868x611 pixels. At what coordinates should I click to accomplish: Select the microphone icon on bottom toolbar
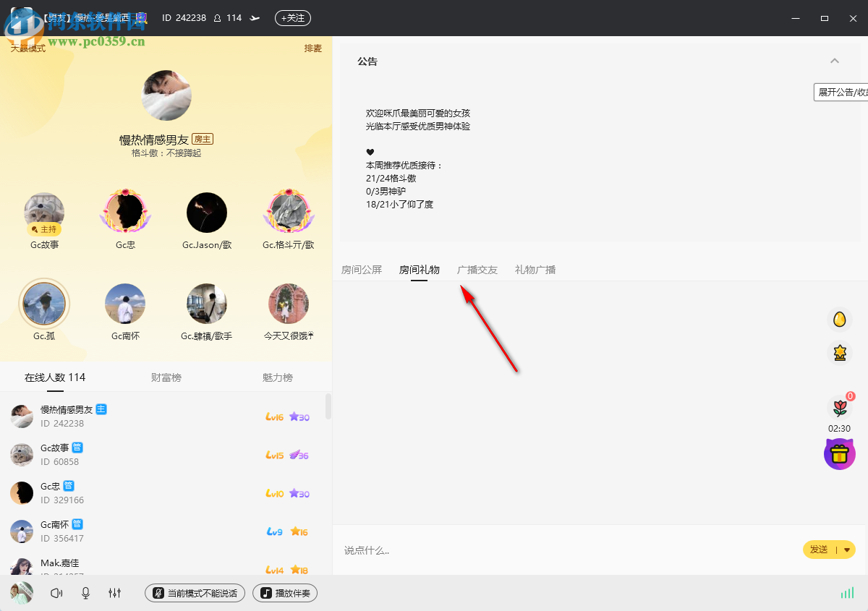tap(85, 593)
